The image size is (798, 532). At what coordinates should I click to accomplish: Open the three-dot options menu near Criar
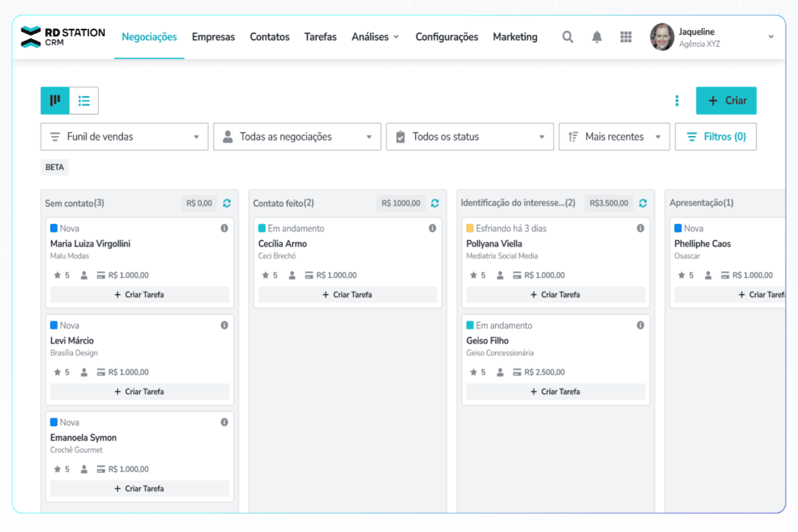[677, 100]
